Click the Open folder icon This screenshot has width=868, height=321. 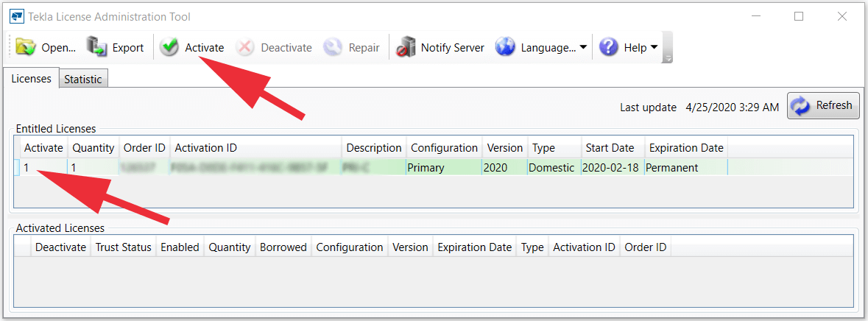tap(26, 48)
